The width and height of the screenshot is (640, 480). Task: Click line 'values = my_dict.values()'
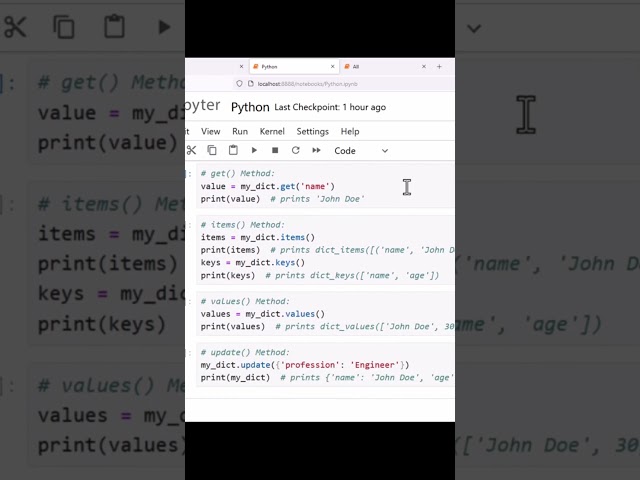click(x=262, y=314)
